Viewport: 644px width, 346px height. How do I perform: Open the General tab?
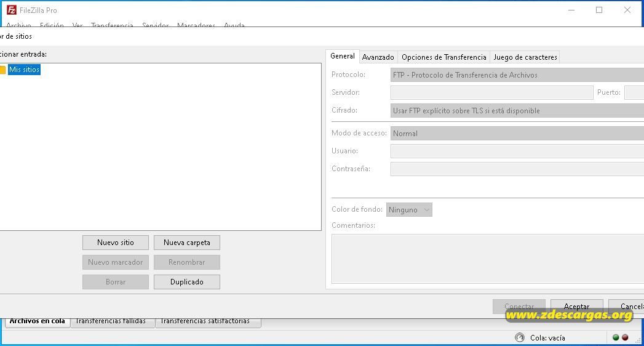point(343,56)
